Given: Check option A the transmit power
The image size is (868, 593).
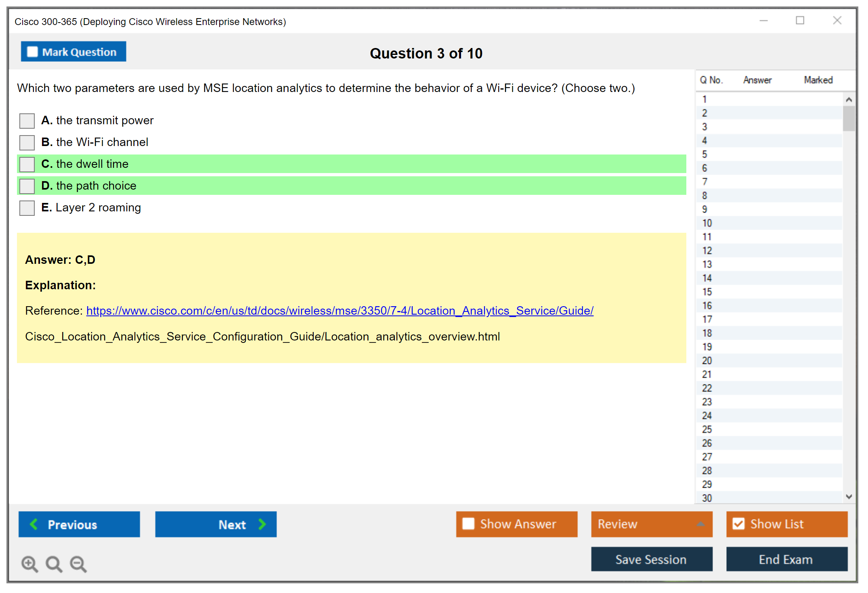Looking at the screenshot, I should tap(27, 121).
